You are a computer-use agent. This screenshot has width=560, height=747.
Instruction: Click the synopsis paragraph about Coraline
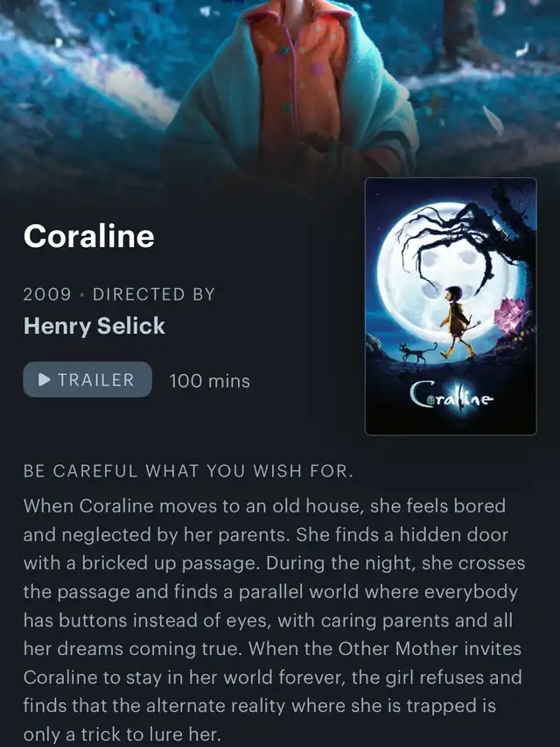(x=274, y=620)
